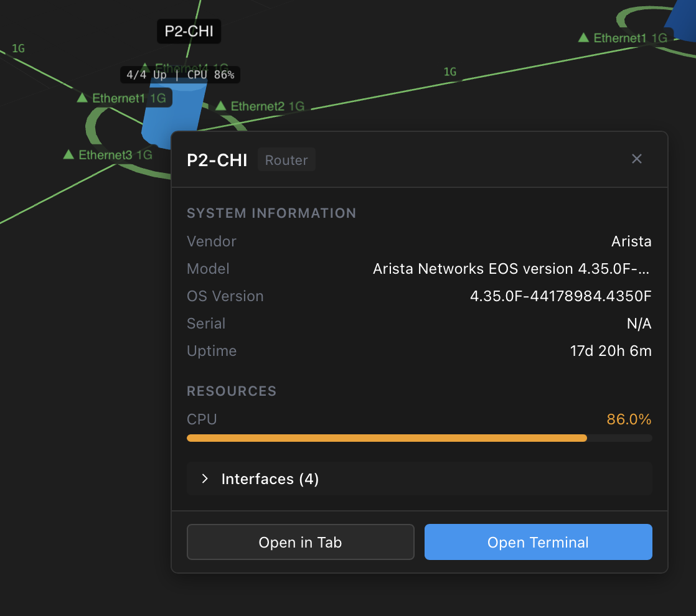Launch the Open Terminal button
The width and height of the screenshot is (696, 616).
coord(538,542)
